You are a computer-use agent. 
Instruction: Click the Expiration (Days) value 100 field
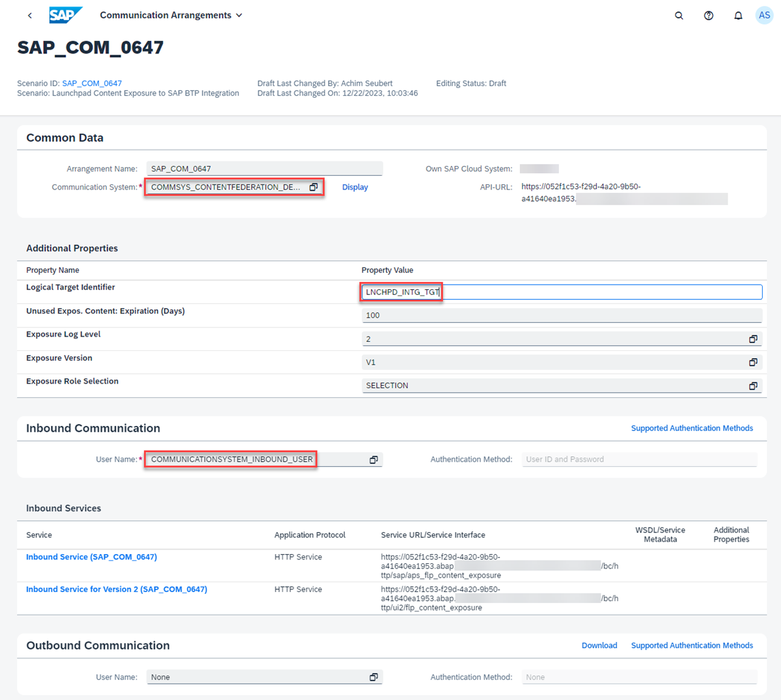point(562,315)
